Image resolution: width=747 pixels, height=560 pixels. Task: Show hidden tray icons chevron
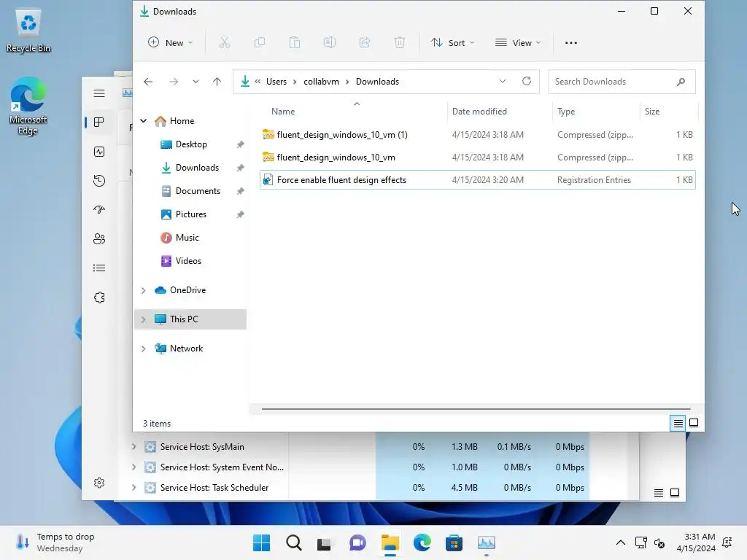coord(621,542)
